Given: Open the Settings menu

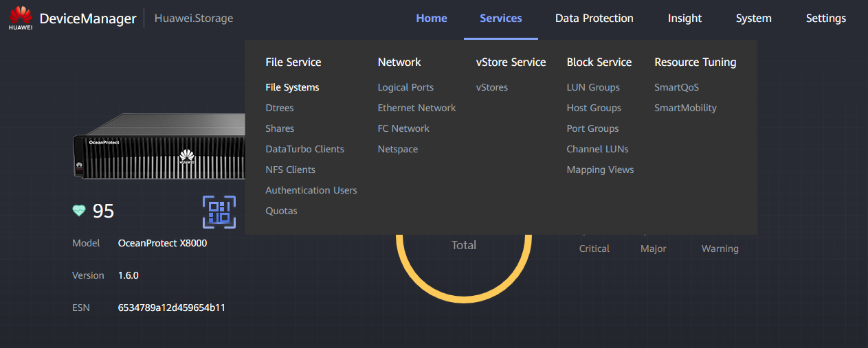Looking at the screenshot, I should [826, 19].
